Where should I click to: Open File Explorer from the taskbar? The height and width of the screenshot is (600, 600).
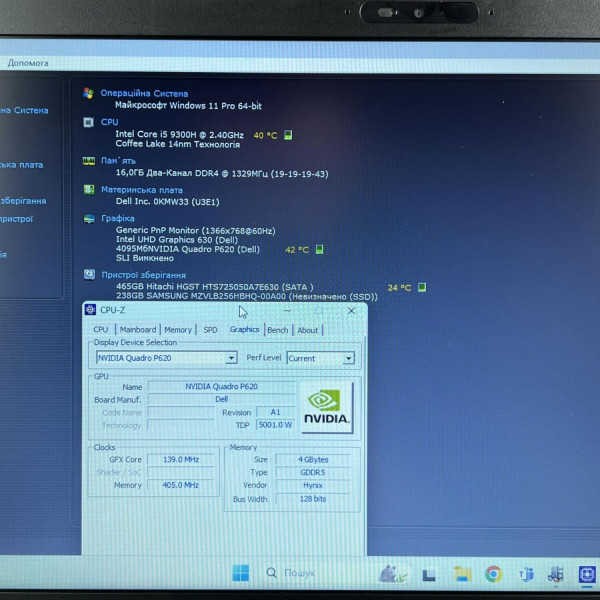tap(462, 574)
